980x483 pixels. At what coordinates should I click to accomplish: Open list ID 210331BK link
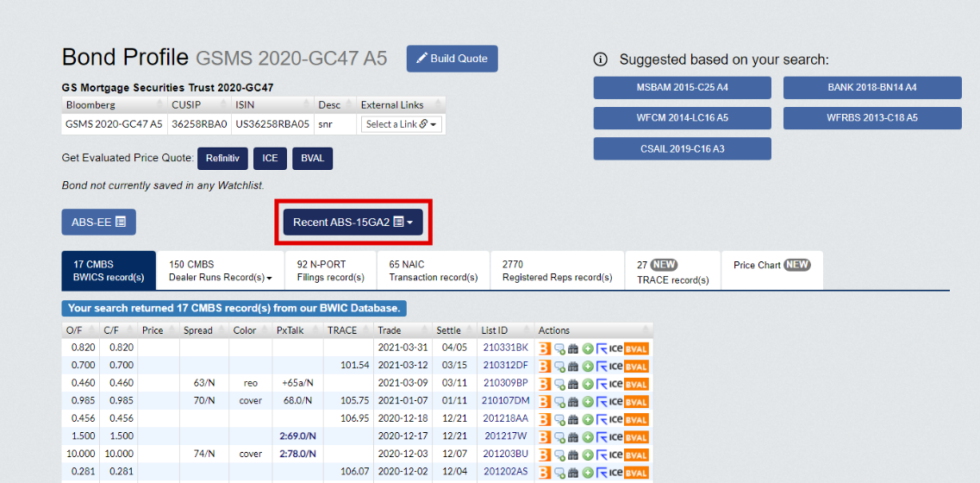[506, 348]
